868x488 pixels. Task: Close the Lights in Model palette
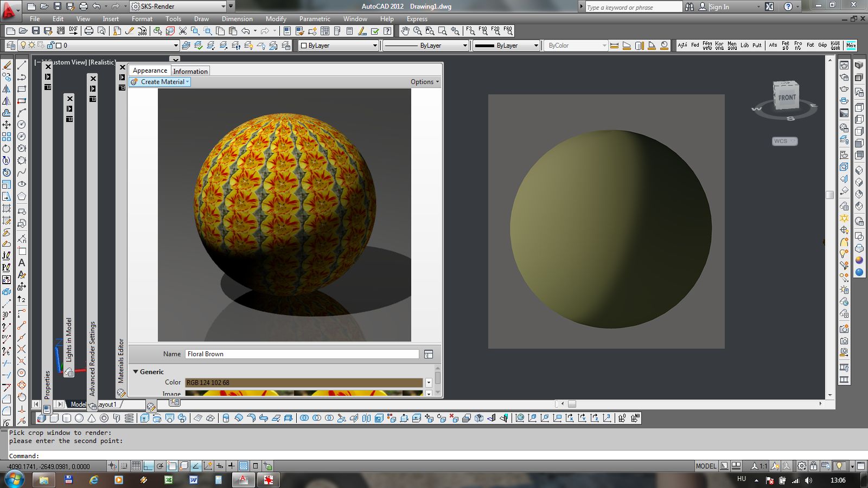(69, 99)
